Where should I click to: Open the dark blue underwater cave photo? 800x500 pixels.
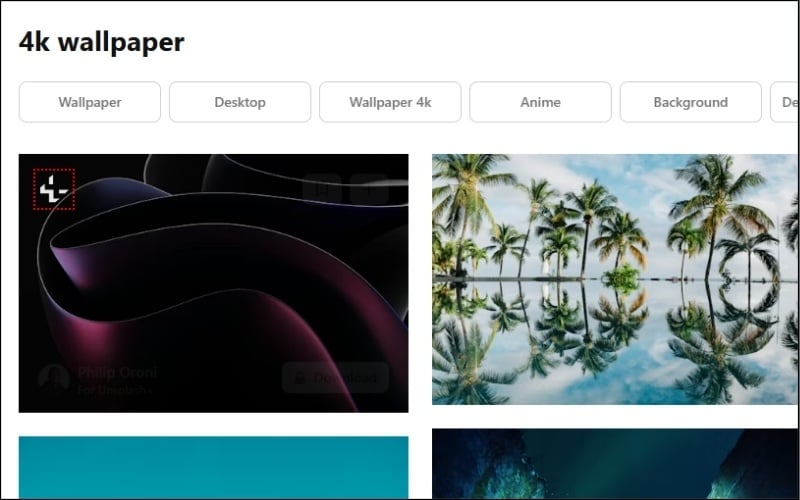pyautogui.click(x=615, y=464)
